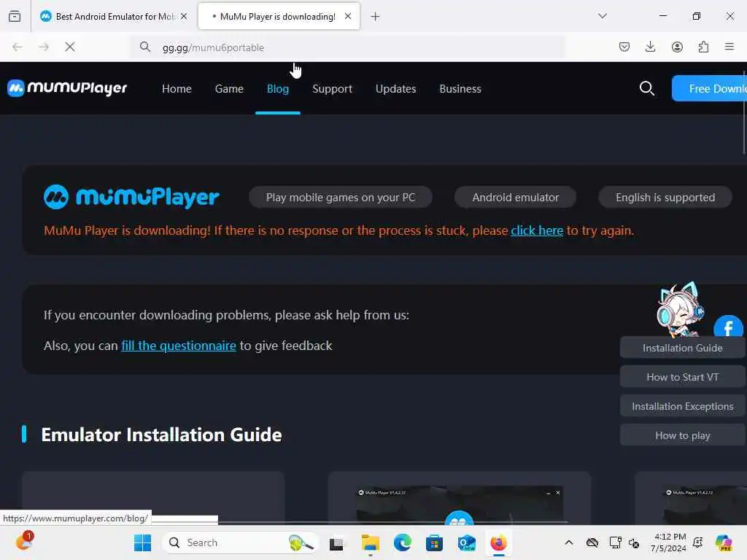The width and height of the screenshot is (747, 560).
Task: Open the Extensions puzzle icon
Action: click(x=703, y=47)
